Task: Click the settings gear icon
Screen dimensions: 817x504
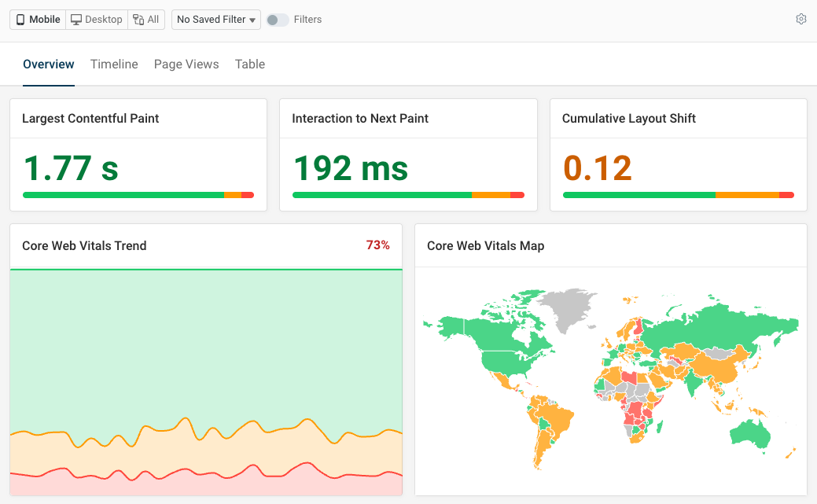Action: [800, 20]
